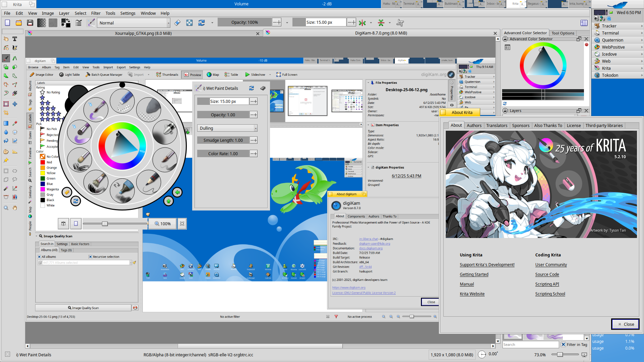Open the Normal blending mode dropdown

point(134,23)
